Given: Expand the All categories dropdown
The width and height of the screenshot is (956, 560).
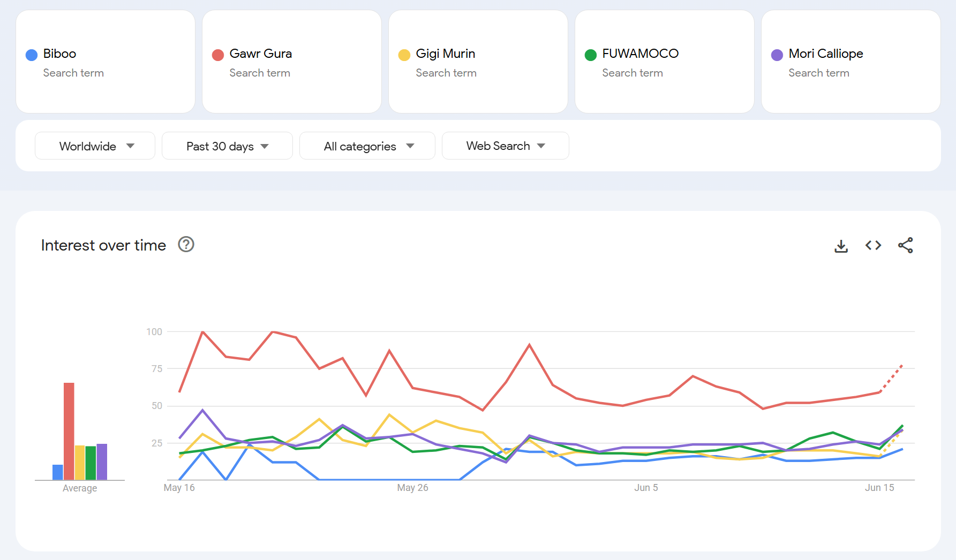Looking at the screenshot, I should (367, 146).
